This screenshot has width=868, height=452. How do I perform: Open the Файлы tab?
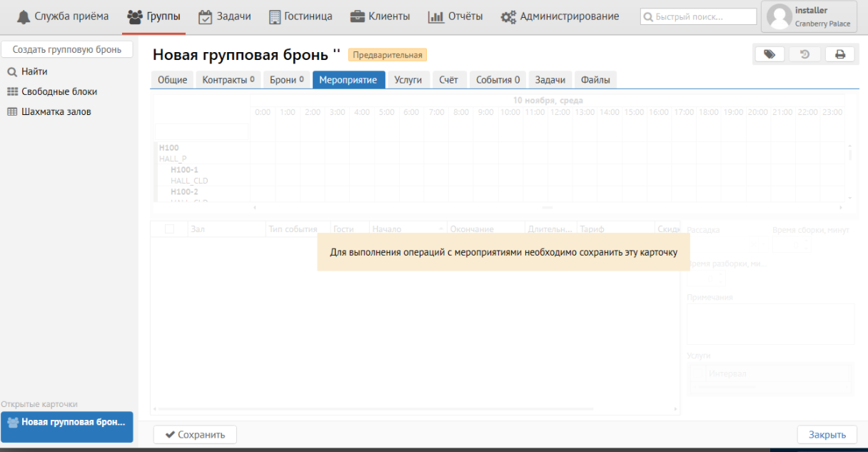coord(595,80)
